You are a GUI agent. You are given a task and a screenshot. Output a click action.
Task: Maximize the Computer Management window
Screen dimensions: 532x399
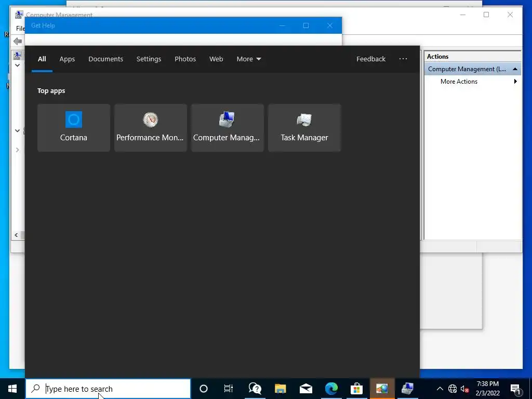pyautogui.click(x=486, y=15)
